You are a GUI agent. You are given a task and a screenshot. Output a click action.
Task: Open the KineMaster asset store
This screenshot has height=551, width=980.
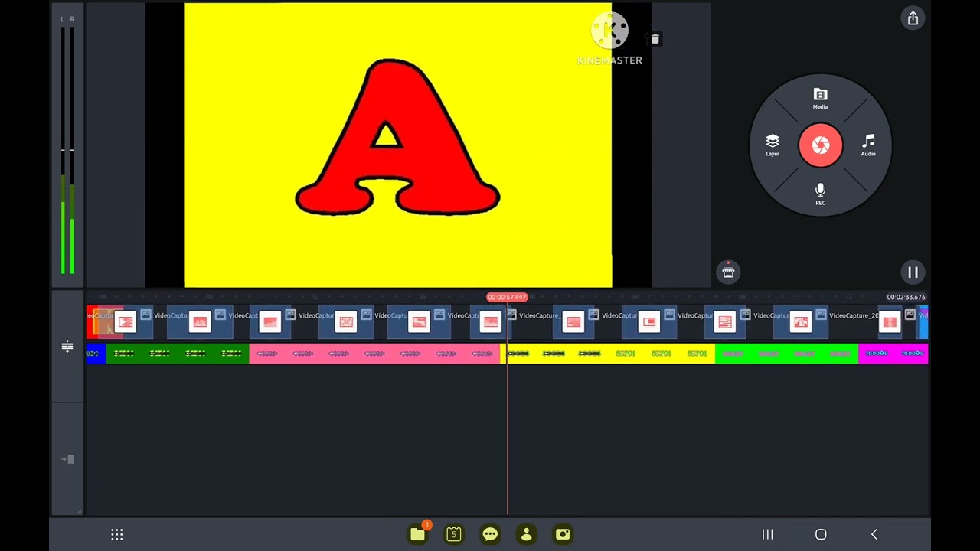tap(728, 272)
